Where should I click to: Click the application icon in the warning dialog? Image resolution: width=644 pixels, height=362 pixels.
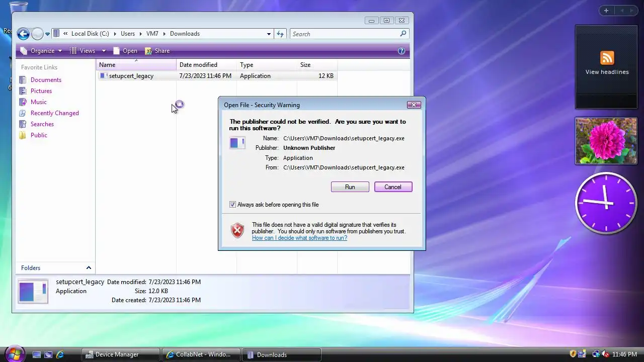[237, 143]
